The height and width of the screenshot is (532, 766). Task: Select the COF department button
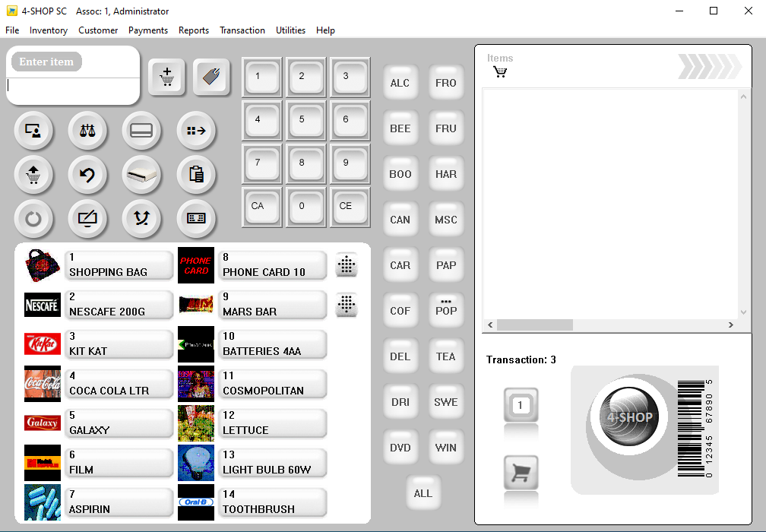pos(400,311)
